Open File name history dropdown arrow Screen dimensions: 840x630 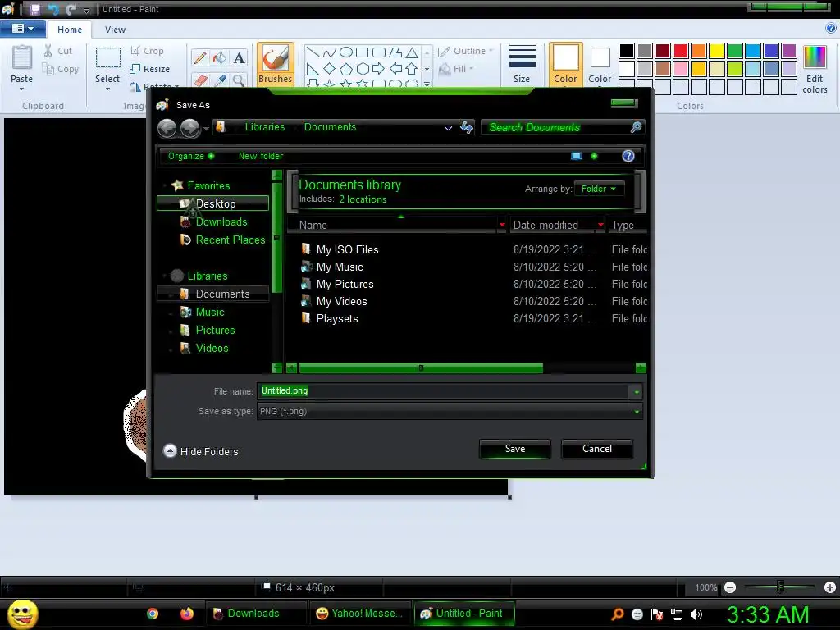pos(637,391)
